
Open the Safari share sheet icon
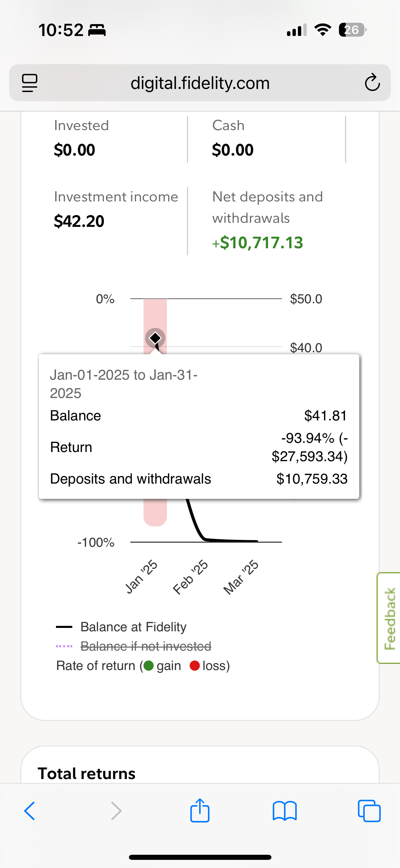(200, 810)
